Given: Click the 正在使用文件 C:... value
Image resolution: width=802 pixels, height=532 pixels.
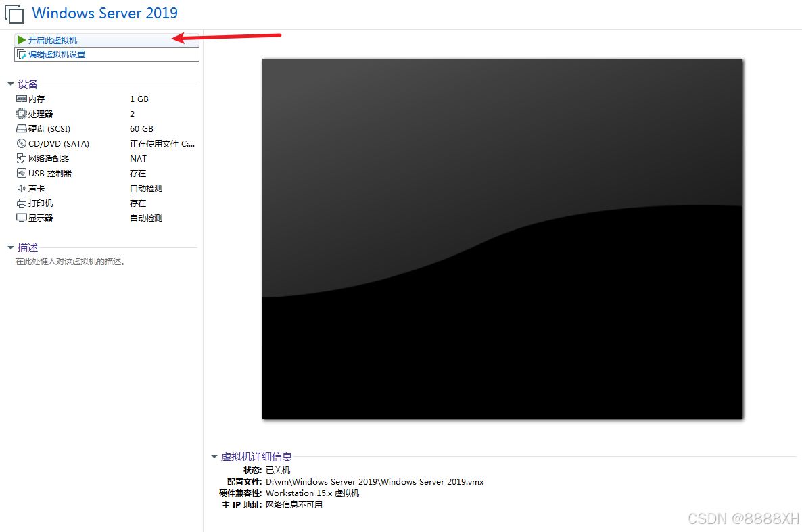Looking at the screenshot, I should pyautogui.click(x=162, y=144).
